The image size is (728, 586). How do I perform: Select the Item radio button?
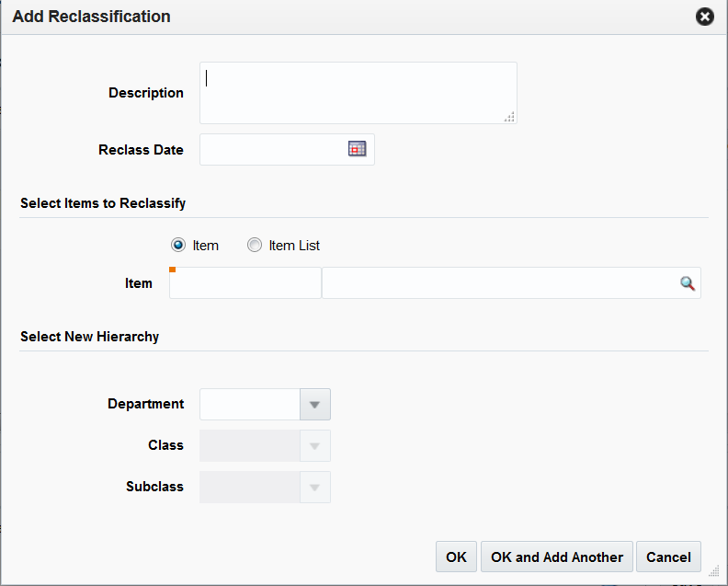click(x=178, y=245)
